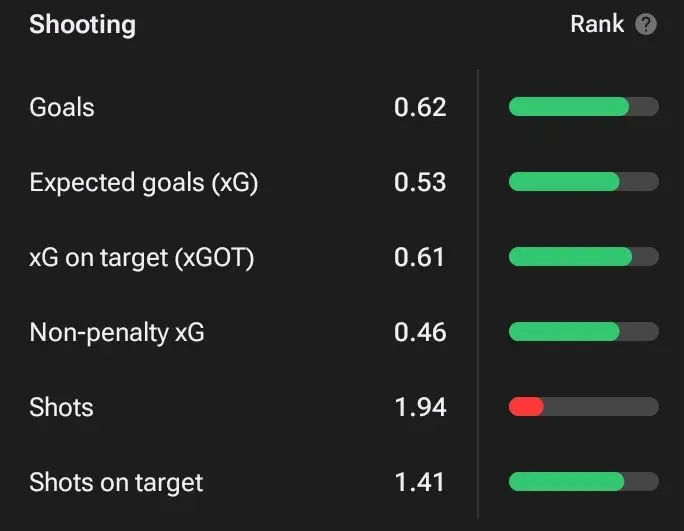684x531 pixels.
Task: Click the Rank column label
Action: coord(597,24)
